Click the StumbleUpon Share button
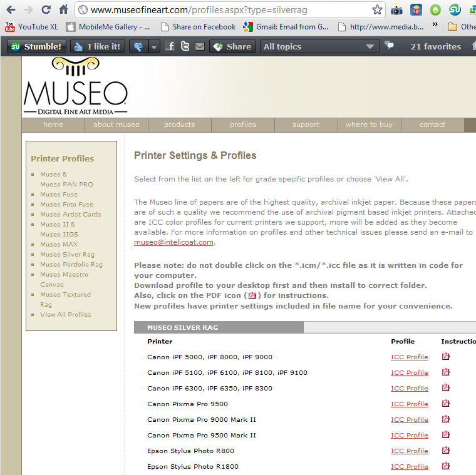 [x=232, y=46]
